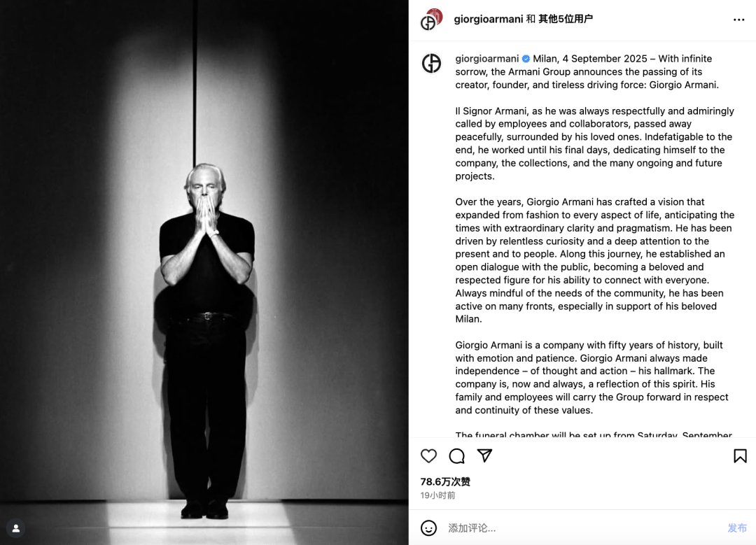Save the post with the bookmark icon

tap(740, 456)
